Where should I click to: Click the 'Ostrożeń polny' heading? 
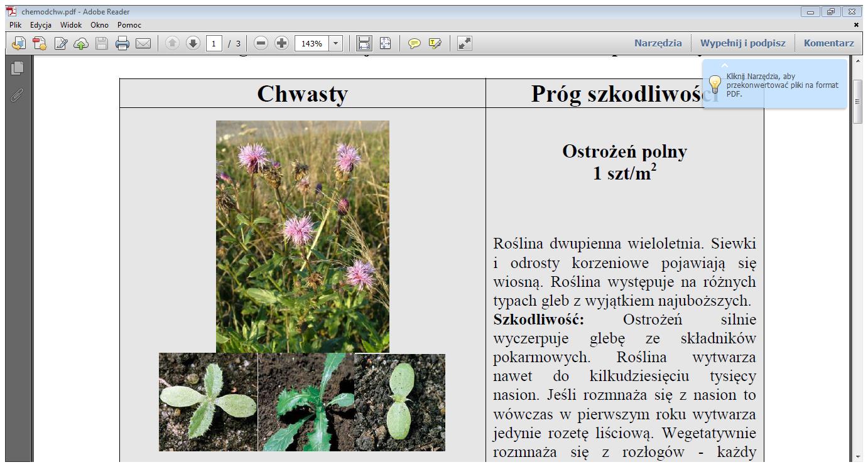pos(624,151)
